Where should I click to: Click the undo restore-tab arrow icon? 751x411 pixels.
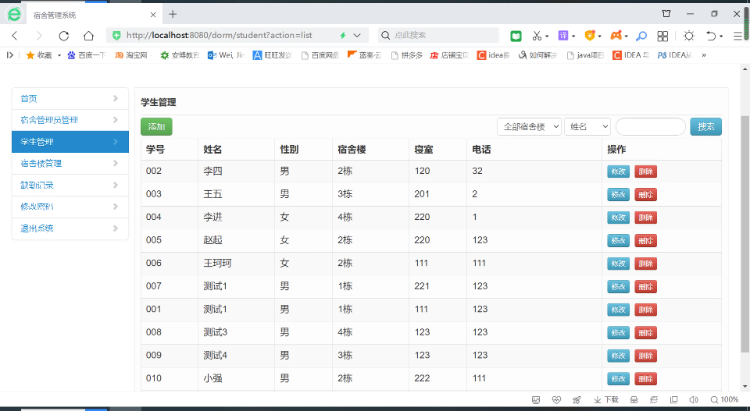711,35
